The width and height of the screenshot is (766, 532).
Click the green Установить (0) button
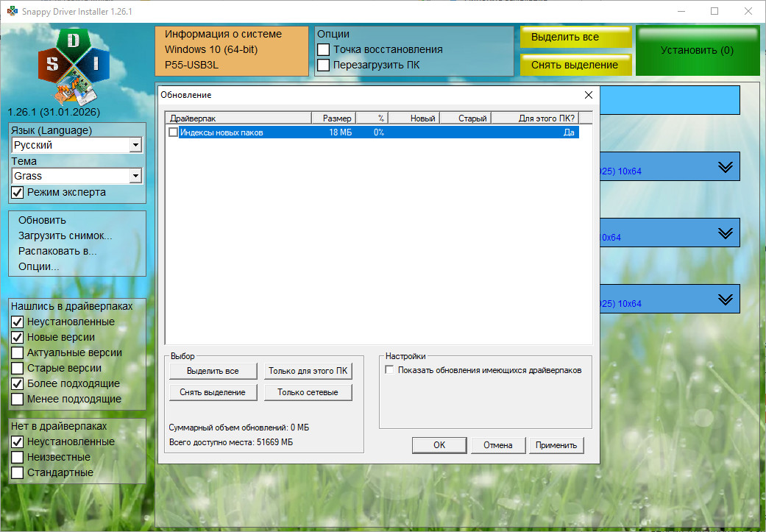tap(698, 51)
